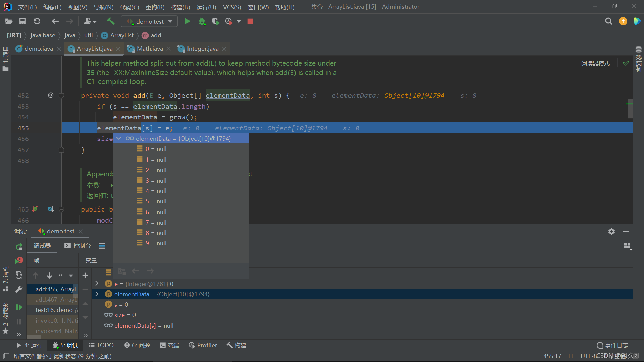The image size is (644, 362).
Task: Click the restore layout icon in the debugger
Action: point(627,246)
